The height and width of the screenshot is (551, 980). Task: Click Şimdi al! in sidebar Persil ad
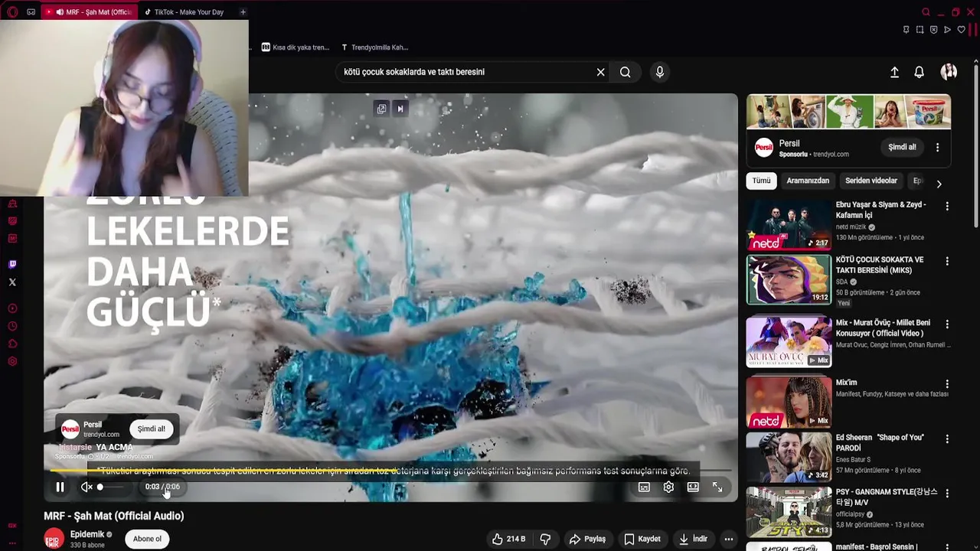902,147
